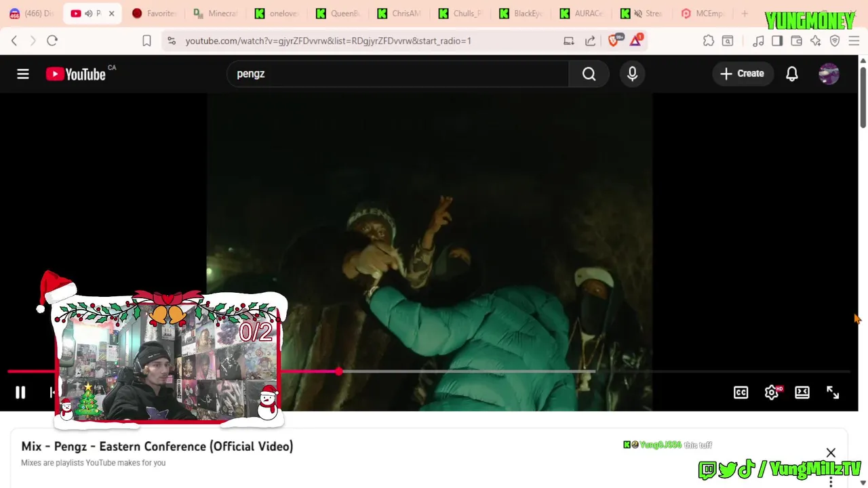868x488 pixels.
Task: Click the cast screen icon in the address bar
Action: pyautogui.click(x=569, y=41)
